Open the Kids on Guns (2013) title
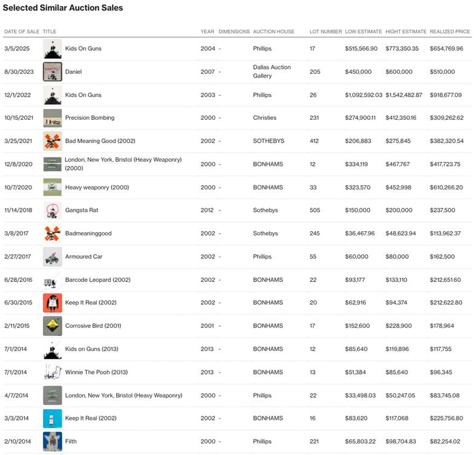 (x=95, y=349)
